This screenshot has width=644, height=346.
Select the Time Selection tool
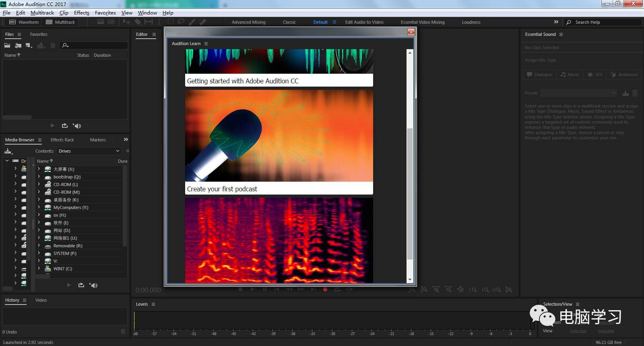(159, 22)
